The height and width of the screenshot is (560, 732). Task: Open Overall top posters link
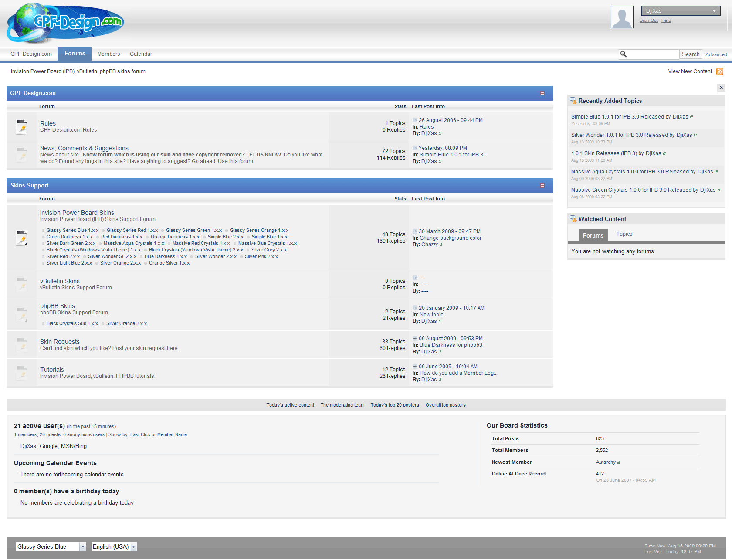pyautogui.click(x=445, y=405)
